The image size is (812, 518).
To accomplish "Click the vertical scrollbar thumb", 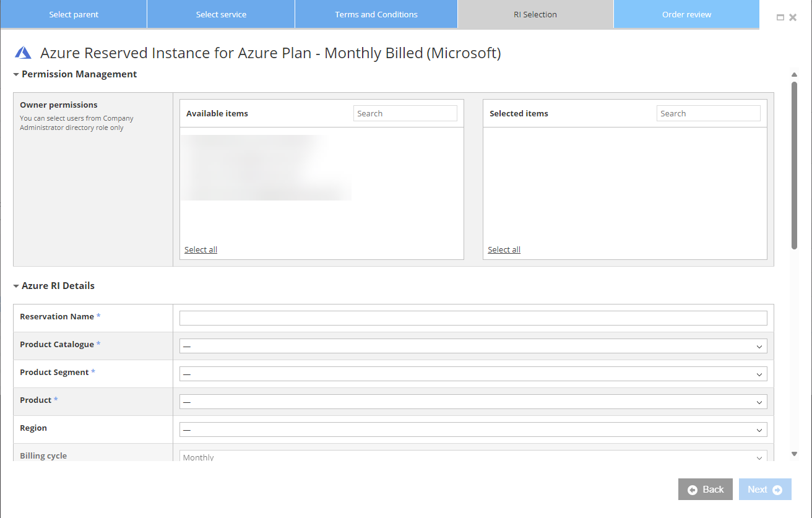I will point(794,165).
